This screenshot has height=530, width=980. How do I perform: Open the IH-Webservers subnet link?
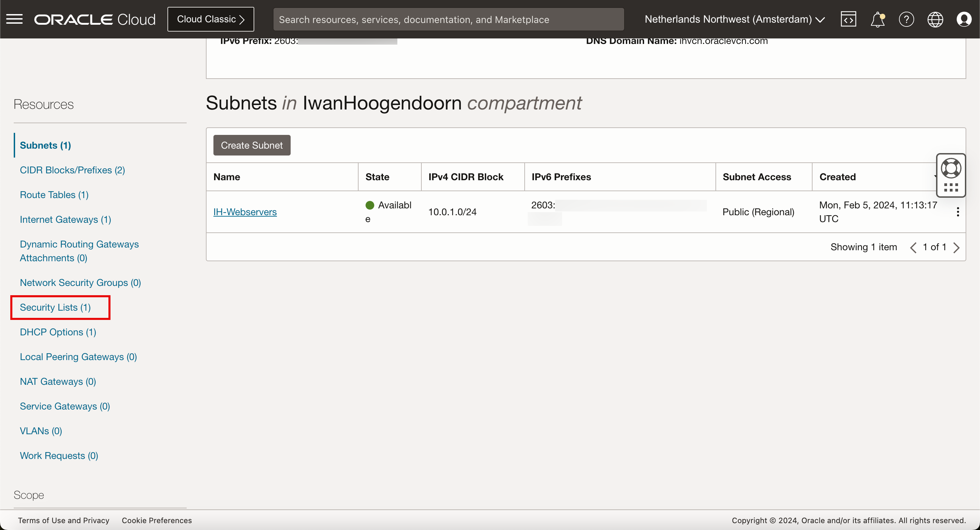tap(245, 212)
